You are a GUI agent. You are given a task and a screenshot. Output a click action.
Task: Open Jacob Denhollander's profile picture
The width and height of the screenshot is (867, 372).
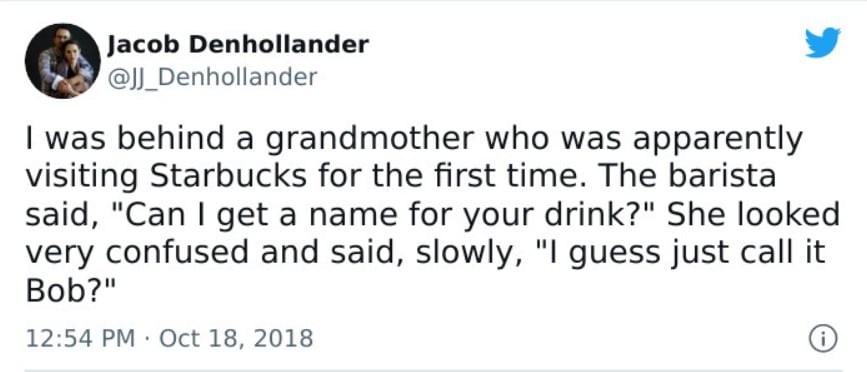click(62, 61)
